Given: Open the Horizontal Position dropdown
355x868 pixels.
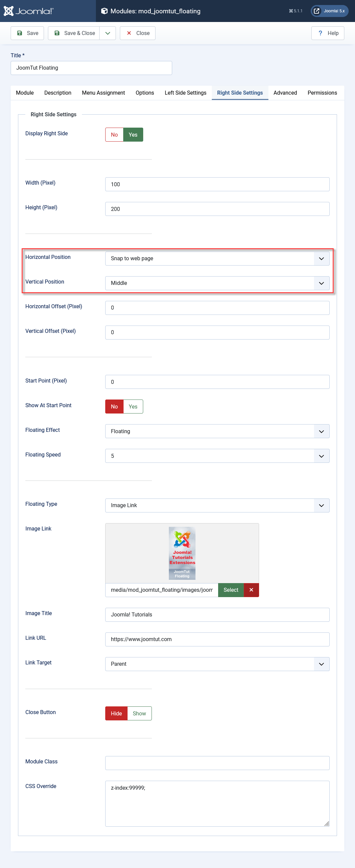Looking at the screenshot, I should tap(217, 259).
